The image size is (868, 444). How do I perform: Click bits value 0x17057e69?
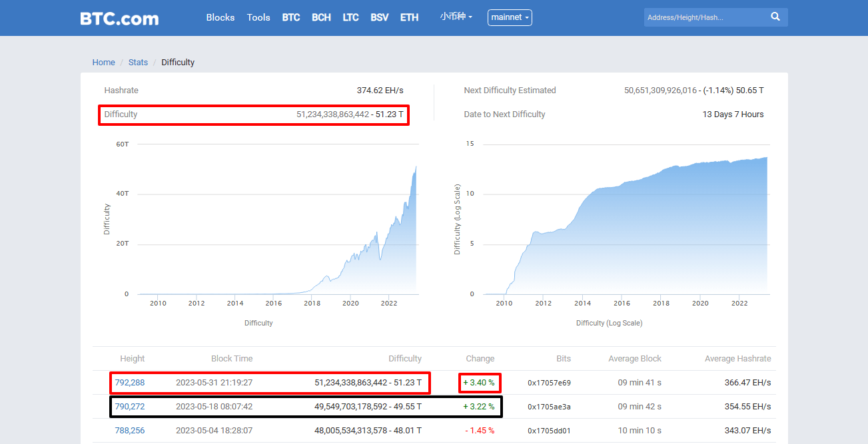(550, 383)
